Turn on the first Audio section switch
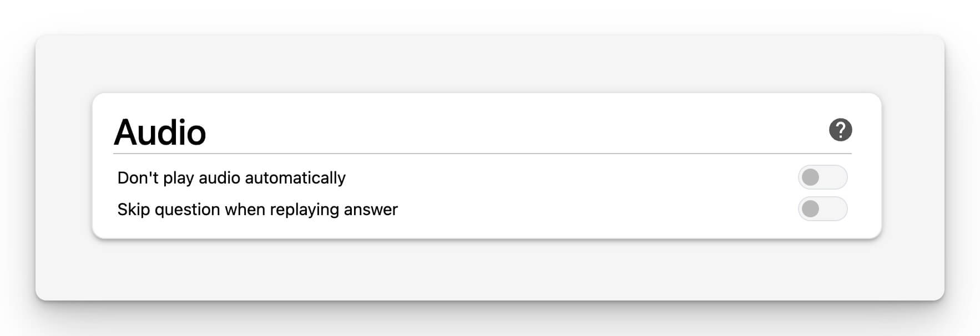The image size is (980, 336). point(822,177)
